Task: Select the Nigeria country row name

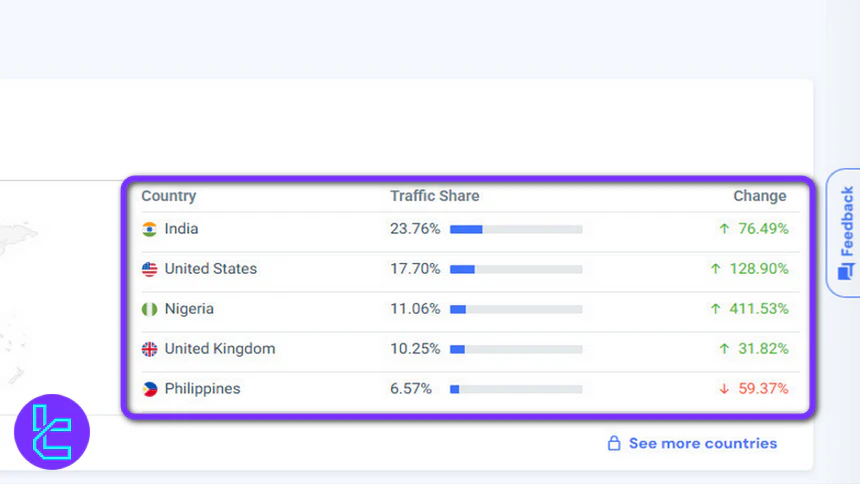Action: point(189,309)
